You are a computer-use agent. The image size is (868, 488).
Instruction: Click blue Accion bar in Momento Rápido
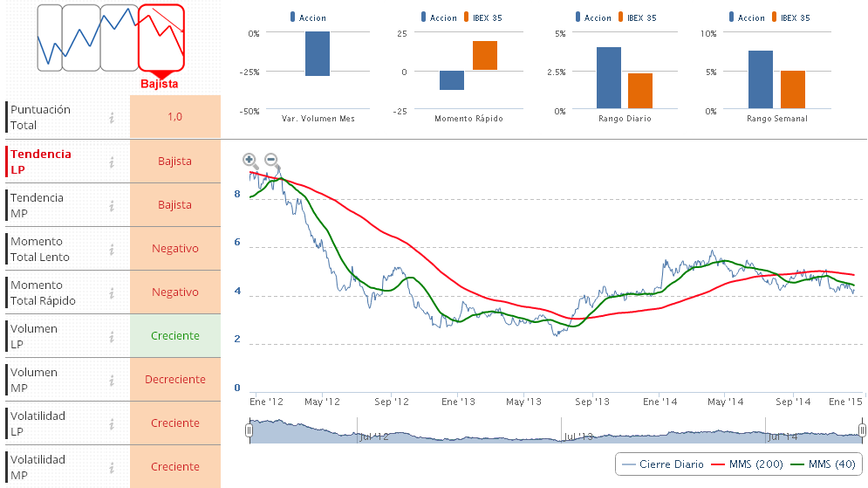coord(452,80)
